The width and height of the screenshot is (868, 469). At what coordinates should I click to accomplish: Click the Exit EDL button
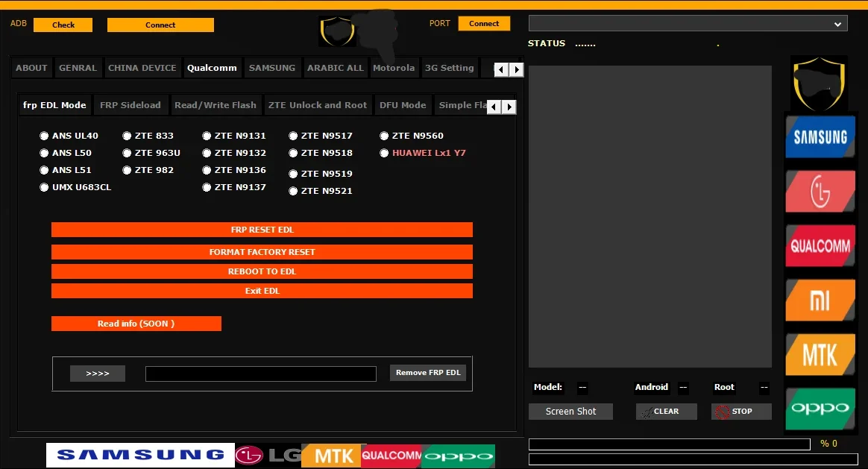(x=262, y=291)
